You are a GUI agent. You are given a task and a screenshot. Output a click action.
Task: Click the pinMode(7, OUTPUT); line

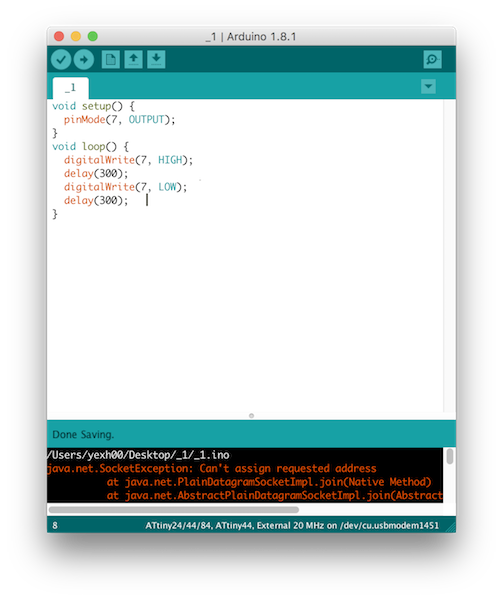point(119,120)
